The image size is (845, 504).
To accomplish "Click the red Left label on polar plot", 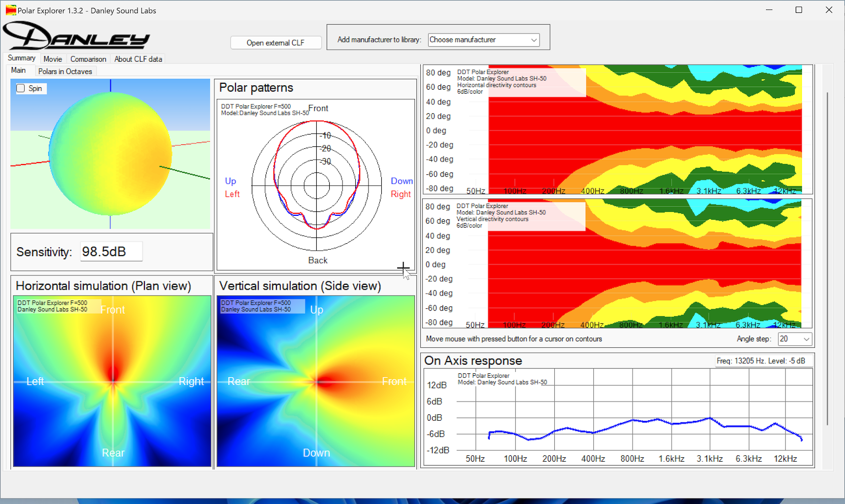I will (x=232, y=194).
